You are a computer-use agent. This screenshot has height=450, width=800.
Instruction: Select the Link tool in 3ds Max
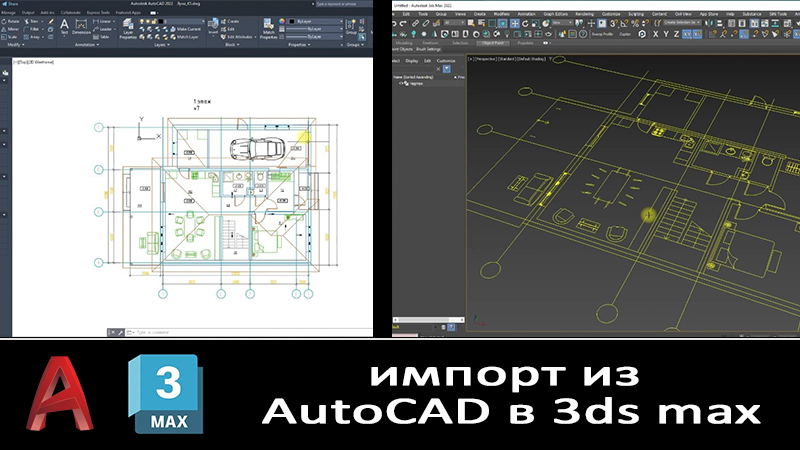[415, 23]
